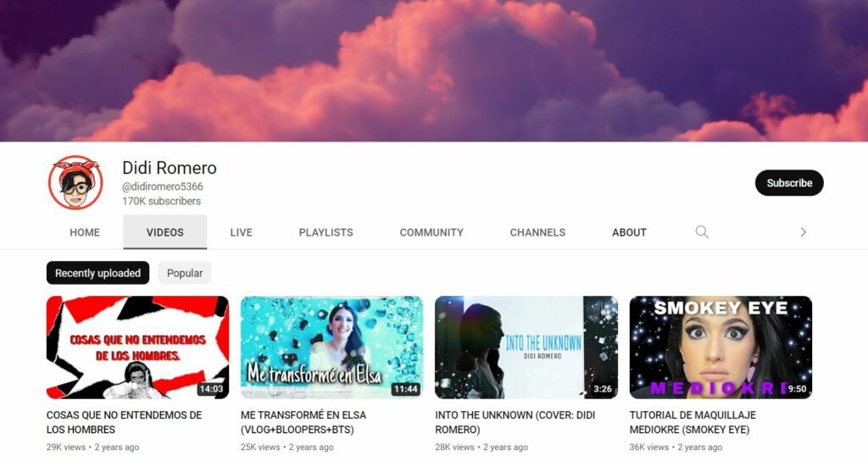The width and height of the screenshot is (868, 467).
Task: Open title TUTORIAL DE MAQUILLAJE MEDIOKRE
Action: coord(693,422)
